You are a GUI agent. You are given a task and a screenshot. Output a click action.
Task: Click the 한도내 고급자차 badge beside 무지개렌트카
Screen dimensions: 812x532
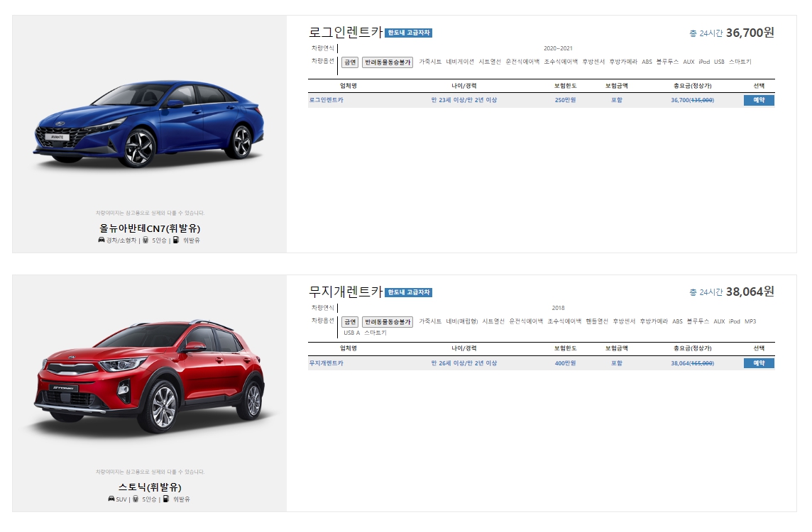coord(409,292)
